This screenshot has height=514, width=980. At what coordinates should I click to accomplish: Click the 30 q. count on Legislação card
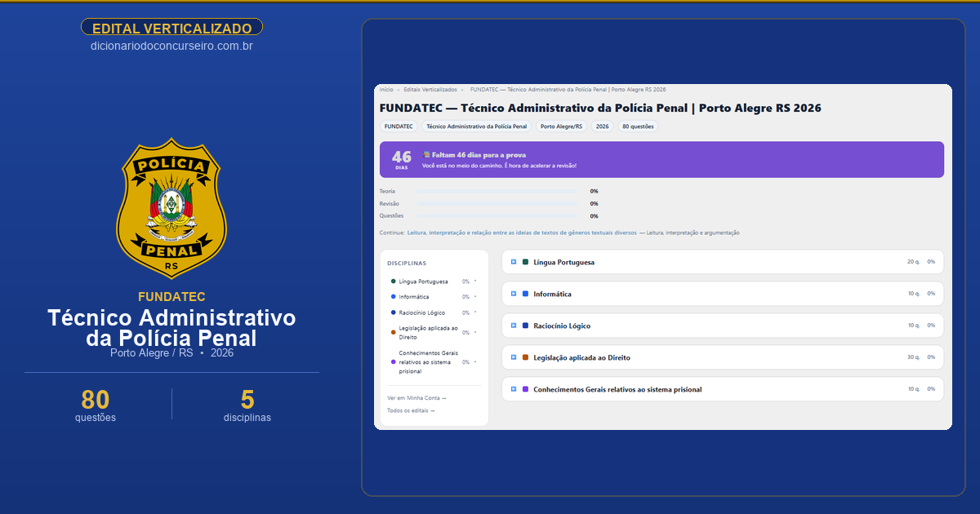[913, 357]
